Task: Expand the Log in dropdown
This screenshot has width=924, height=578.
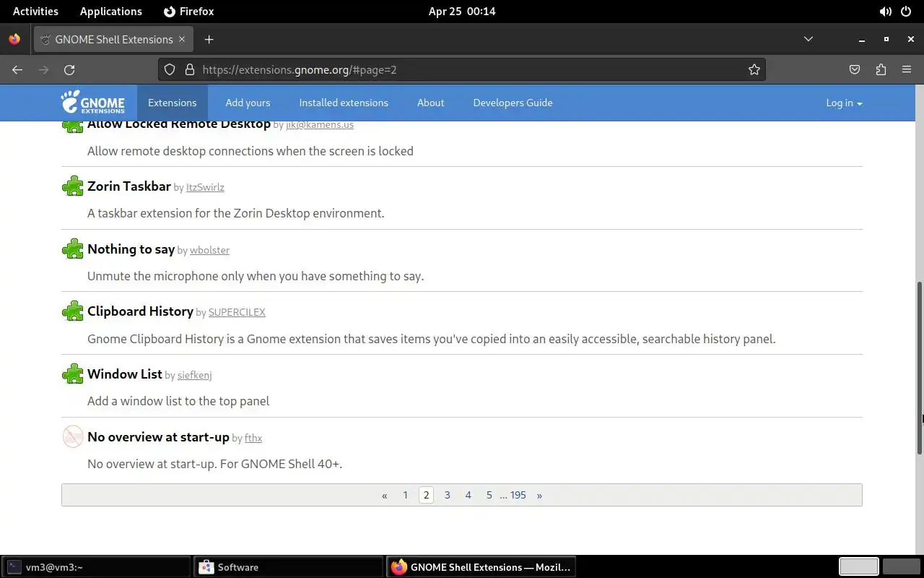Action: tap(844, 103)
